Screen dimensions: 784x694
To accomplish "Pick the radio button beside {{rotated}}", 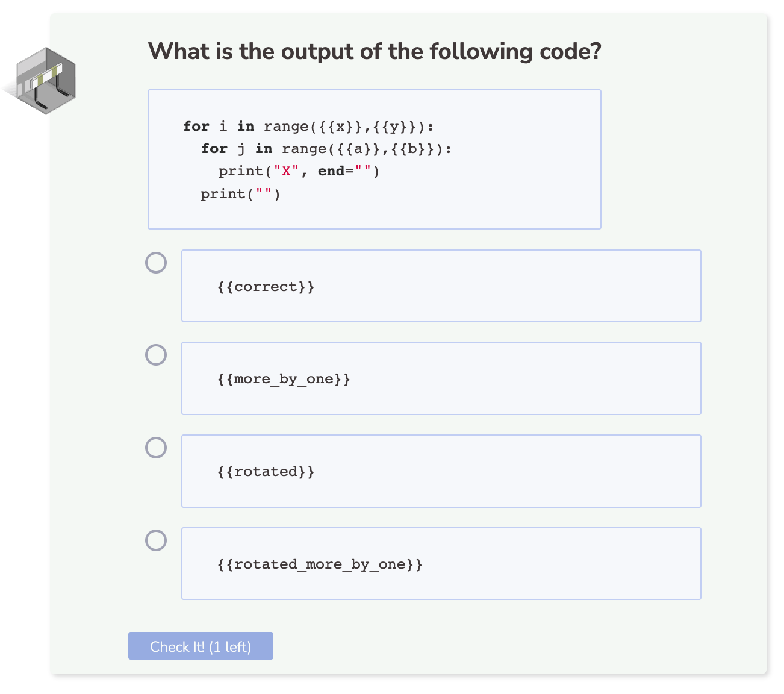I will tap(156, 448).
